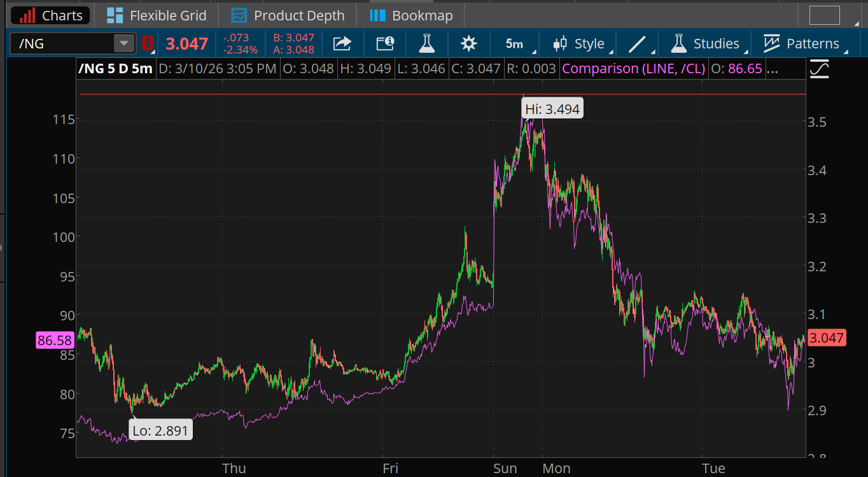Select the drawing tools pencil icon
868x477 pixels.
(636, 43)
